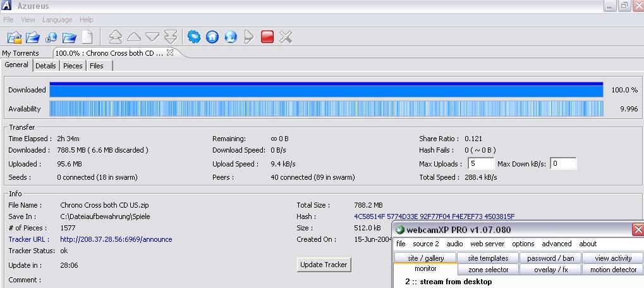The width and height of the screenshot is (644, 288).
Task: Select webcamXP password / ban tab
Action: pyautogui.click(x=550, y=258)
